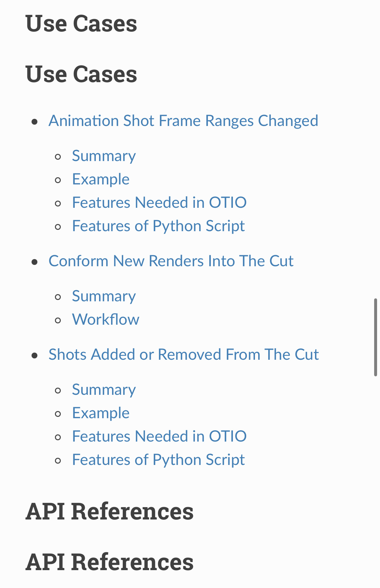Open Features Needed in OTIO under Animation Shot

(159, 203)
